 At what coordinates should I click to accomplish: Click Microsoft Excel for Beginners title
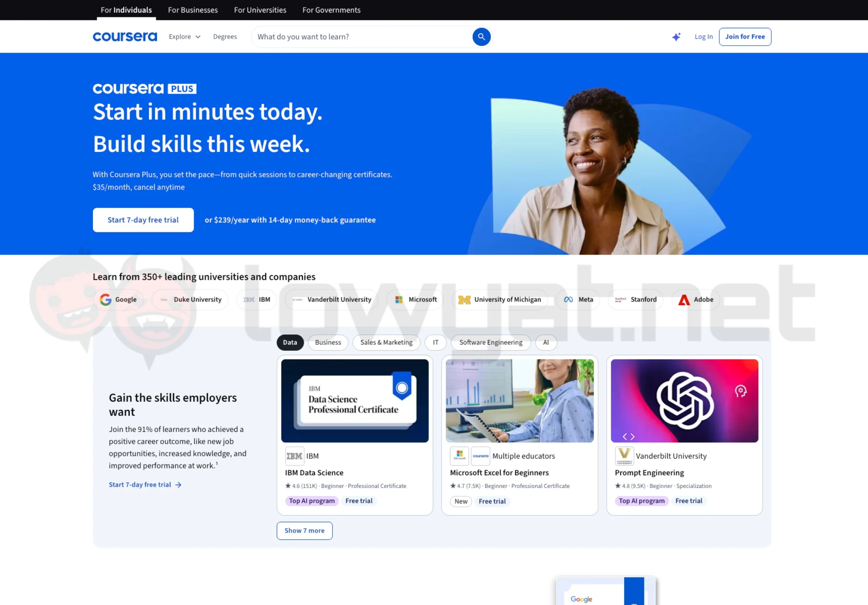[499, 473]
